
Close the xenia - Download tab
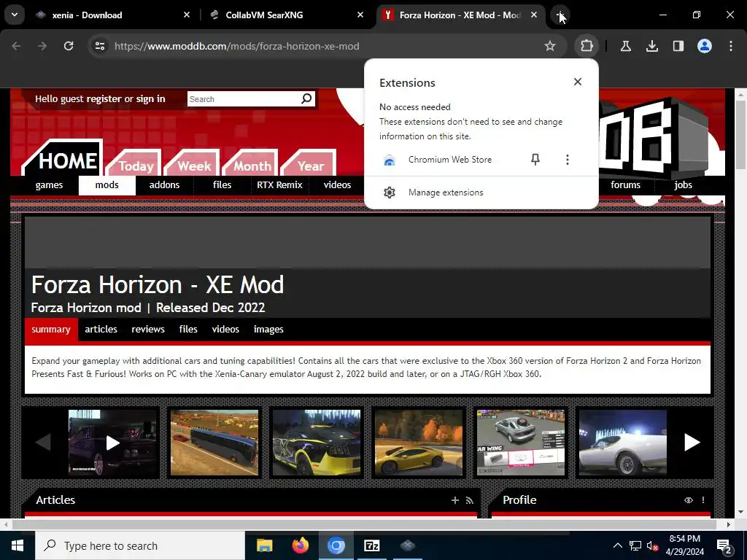pyautogui.click(x=187, y=15)
